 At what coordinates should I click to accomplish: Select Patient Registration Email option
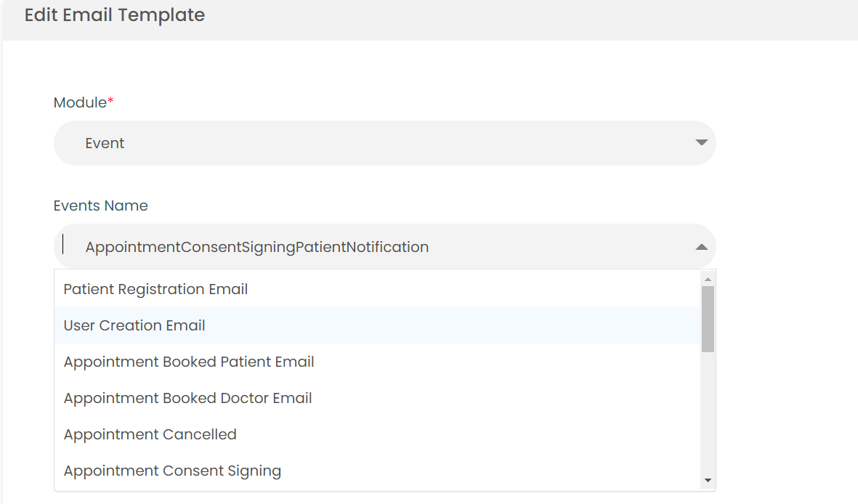coord(155,289)
